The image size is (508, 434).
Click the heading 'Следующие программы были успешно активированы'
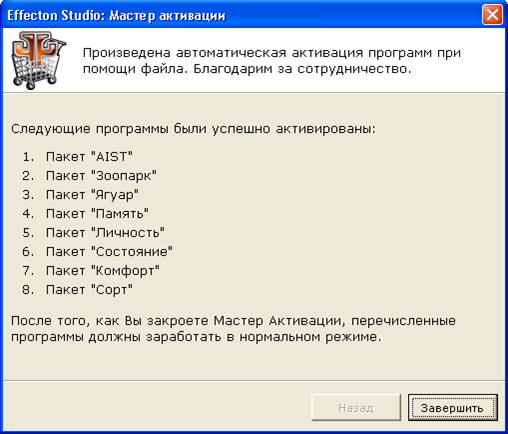click(x=193, y=129)
